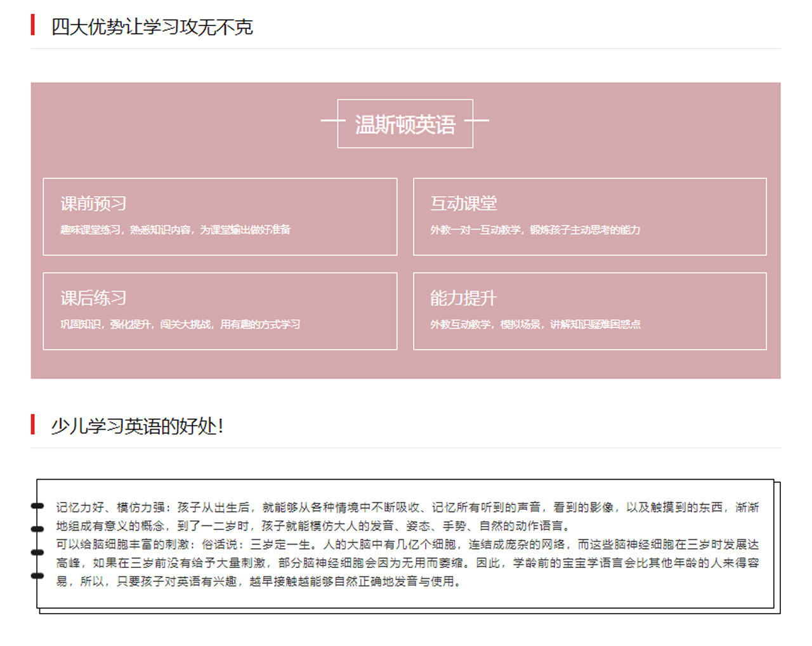The width and height of the screenshot is (812, 646).
Task: Click the heading 四大优势让学习攻无不克
Action: point(152,27)
